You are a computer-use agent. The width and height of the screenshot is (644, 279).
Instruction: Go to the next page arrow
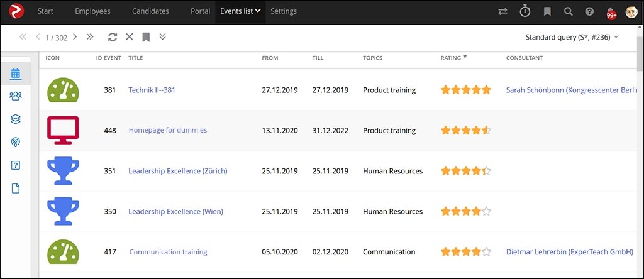[75, 37]
